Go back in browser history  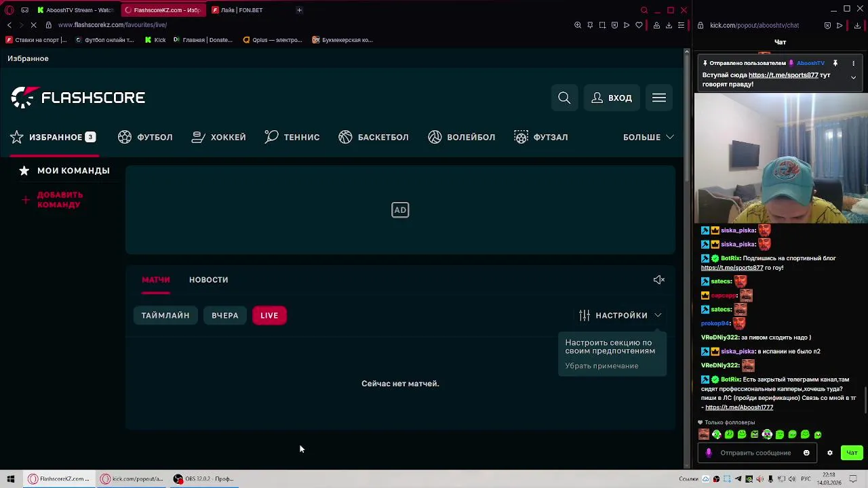click(9, 25)
